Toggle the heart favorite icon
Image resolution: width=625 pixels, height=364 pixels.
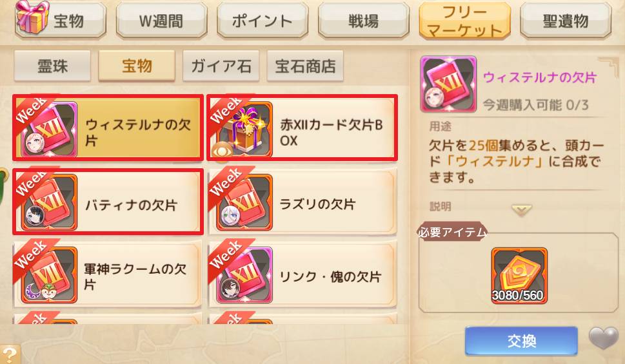coord(604,338)
